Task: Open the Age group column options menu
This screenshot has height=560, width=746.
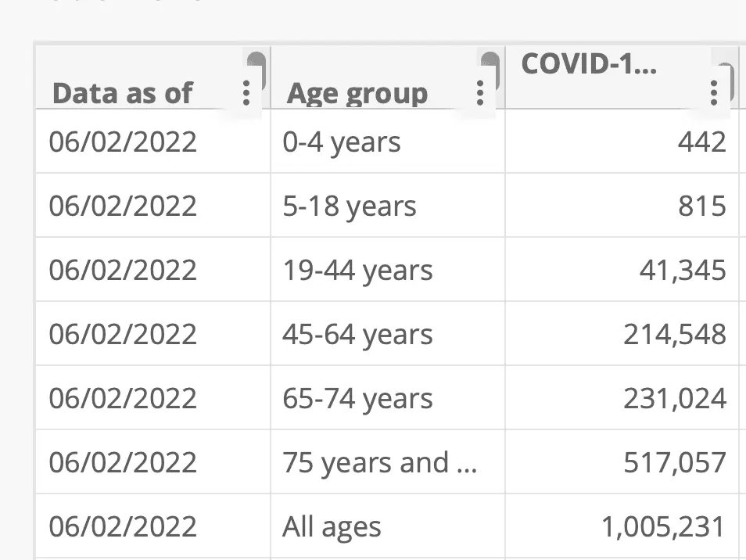Action: pyautogui.click(x=480, y=93)
